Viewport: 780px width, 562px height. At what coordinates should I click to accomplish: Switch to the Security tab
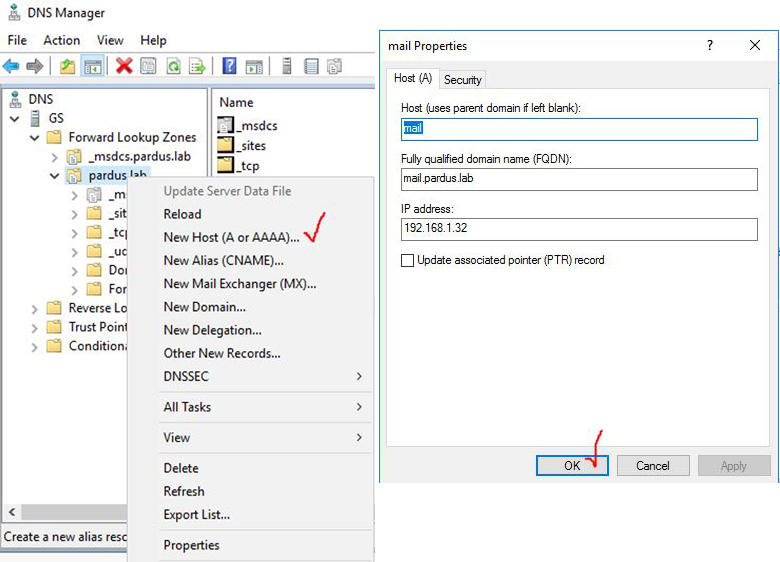pyautogui.click(x=463, y=80)
